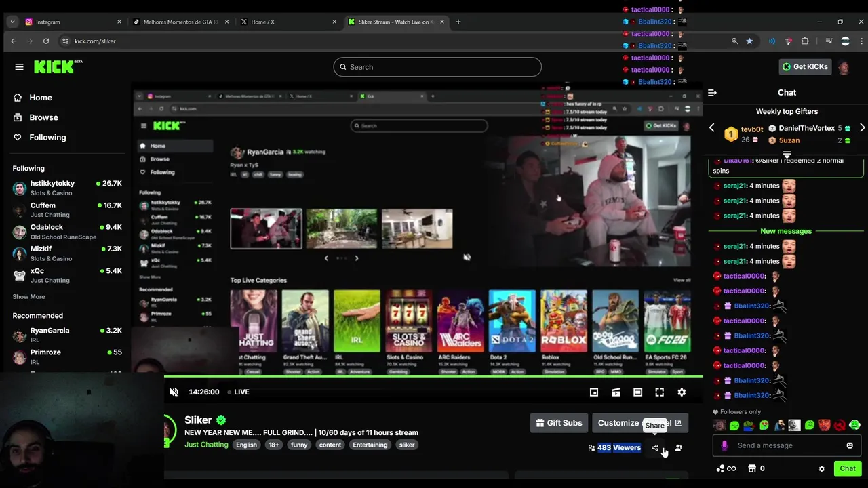
Task: Open the clip creation icon
Action: 616,392
